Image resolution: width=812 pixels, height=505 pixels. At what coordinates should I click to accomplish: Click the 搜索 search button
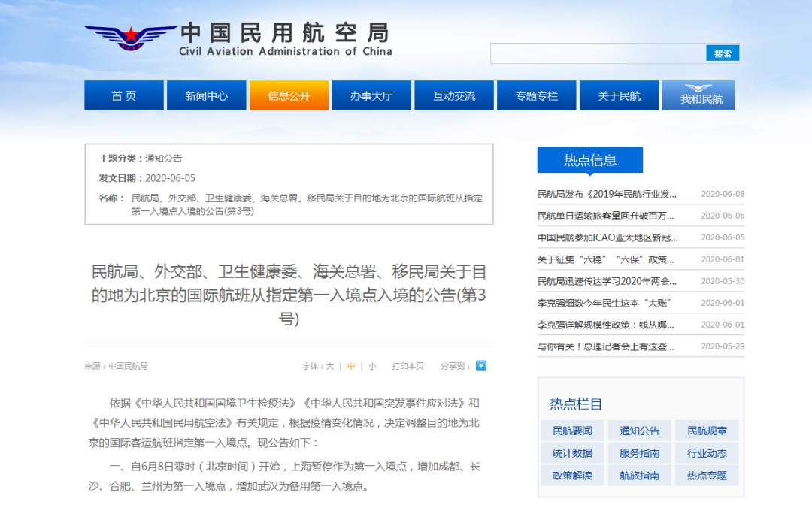click(x=721, y=53)
